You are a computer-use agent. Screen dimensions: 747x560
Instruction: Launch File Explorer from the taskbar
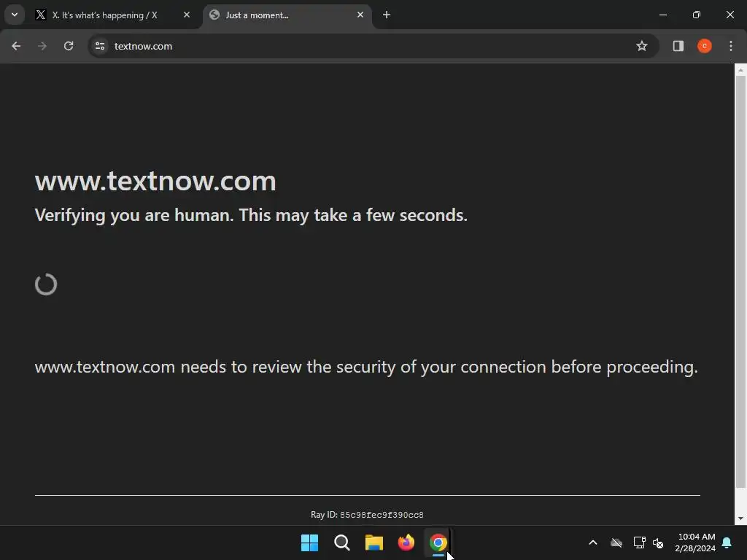click(x=374, y=542)
